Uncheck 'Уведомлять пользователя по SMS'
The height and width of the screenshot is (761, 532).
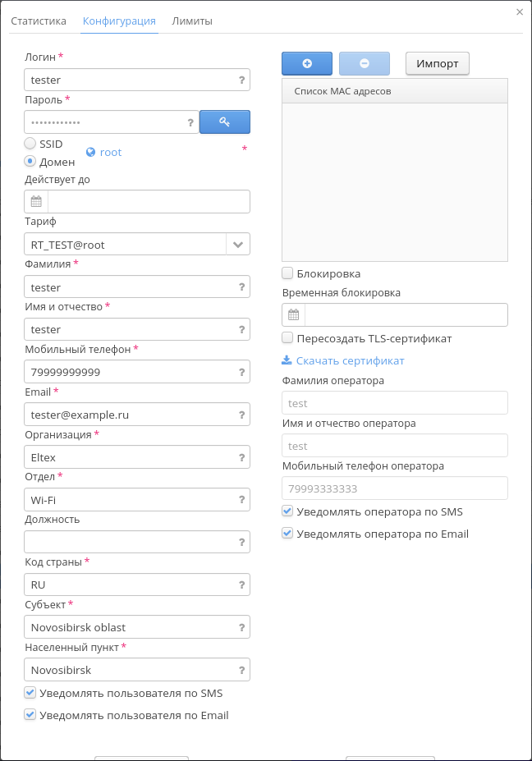[x=30, y=693]
